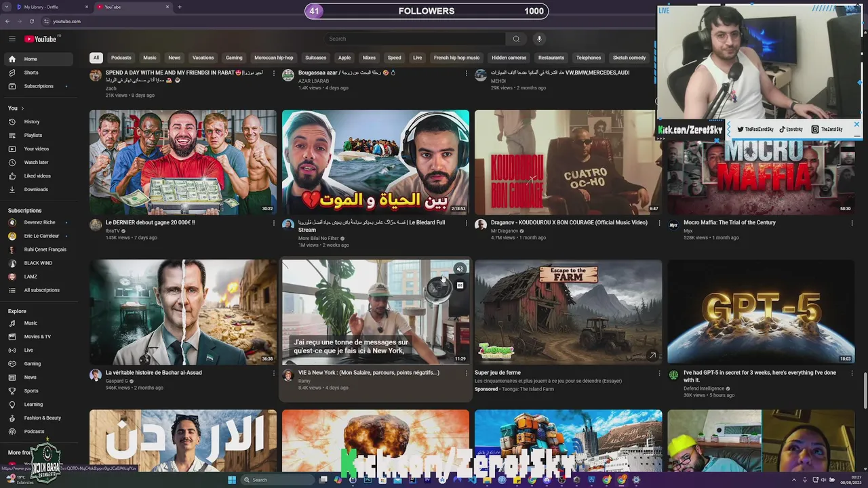868x488 pixels.
Task: Select the Moroccan hip-hop filter chip
Action: pos(274,58)
